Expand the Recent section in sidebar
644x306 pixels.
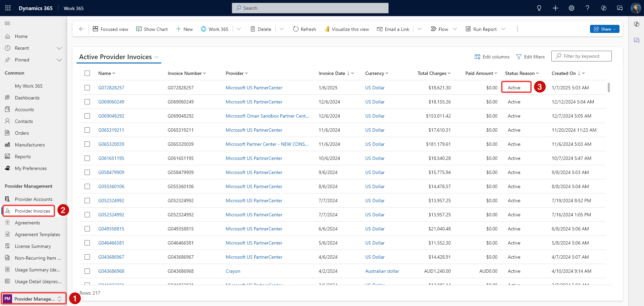[59, 48]
